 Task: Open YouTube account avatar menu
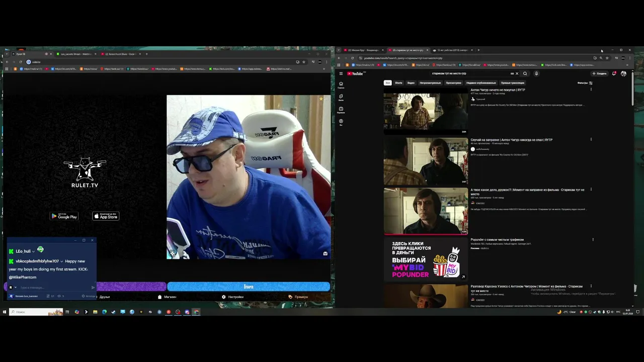[x=623, y=73]
